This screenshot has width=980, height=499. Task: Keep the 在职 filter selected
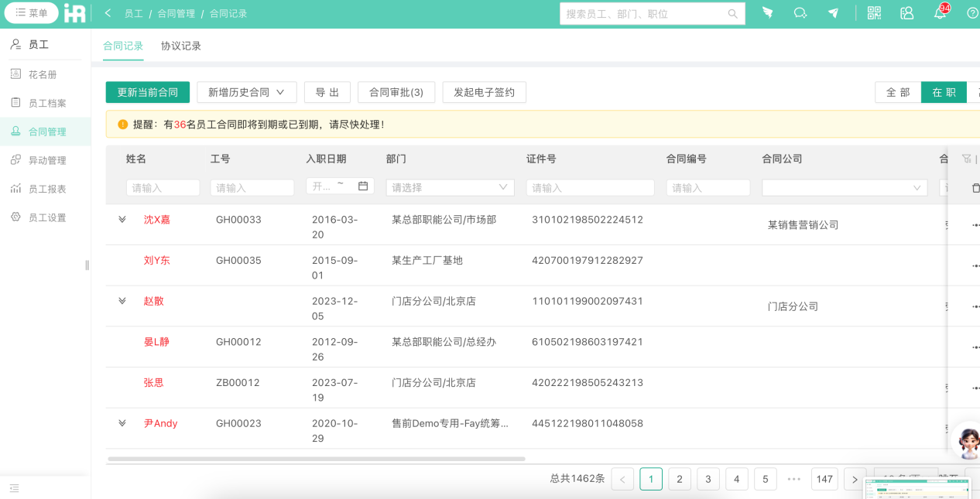(944, 91)
